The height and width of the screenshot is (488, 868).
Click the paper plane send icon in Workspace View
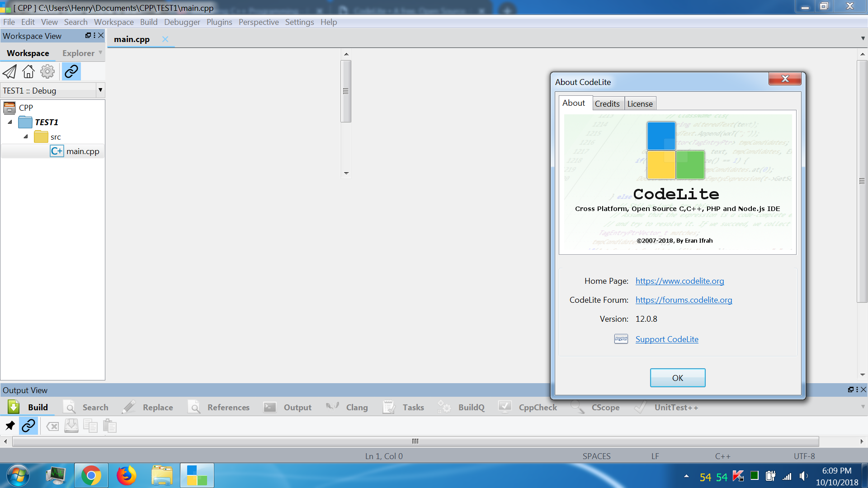tap(9, 71)
